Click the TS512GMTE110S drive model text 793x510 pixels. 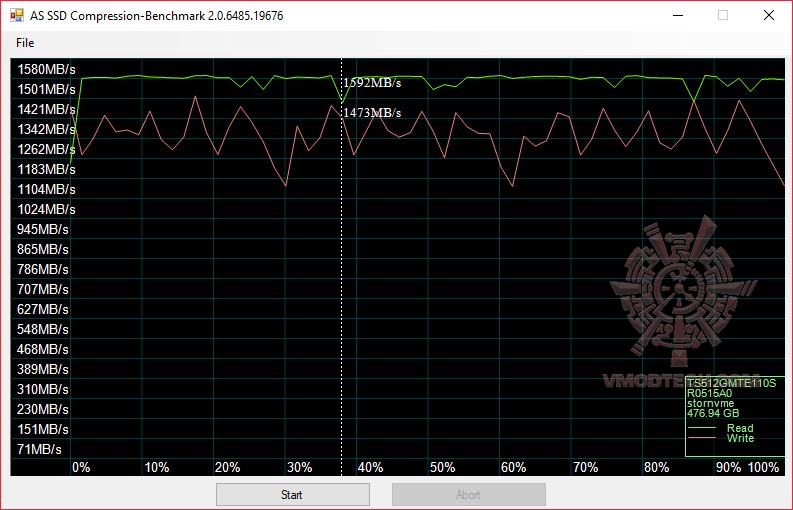731,384
